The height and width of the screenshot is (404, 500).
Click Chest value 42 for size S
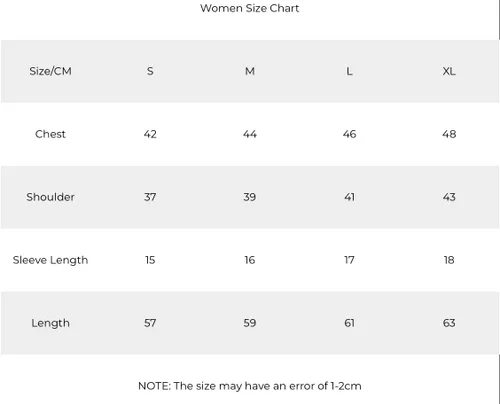(150, 134)
